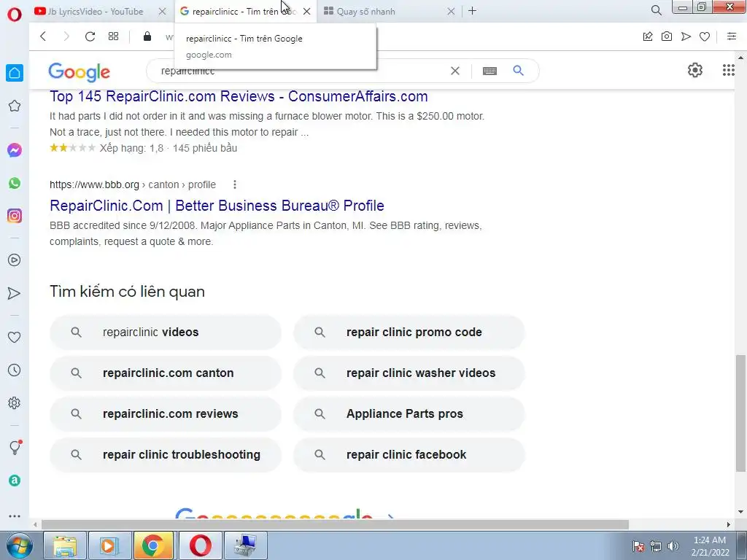Search related: repair clinic troubleshooting
Viewport: 747px width, 560px height.
click(x=166, y=455)
